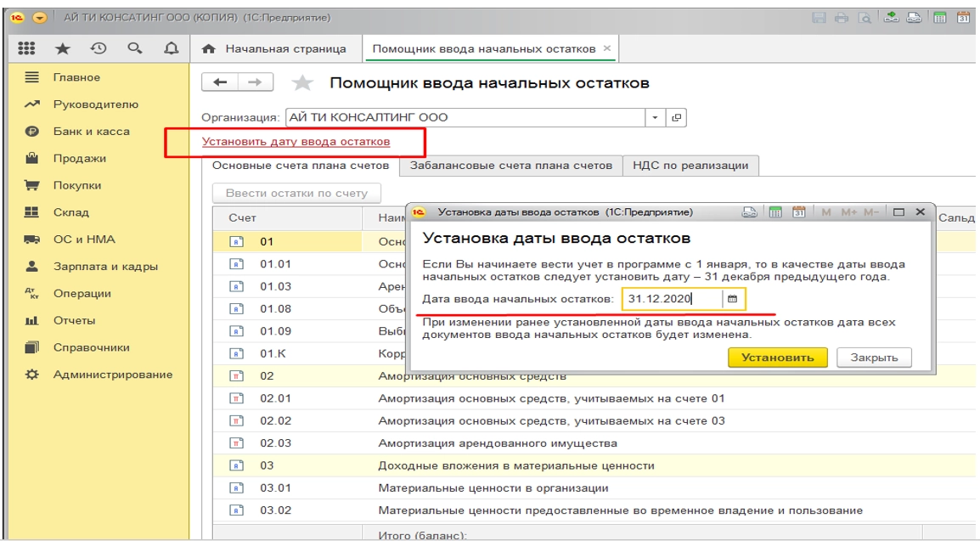Click the Установить дату ввода остатков link
The width and height of the screenshot is (980, 541).
pos(296,142)
